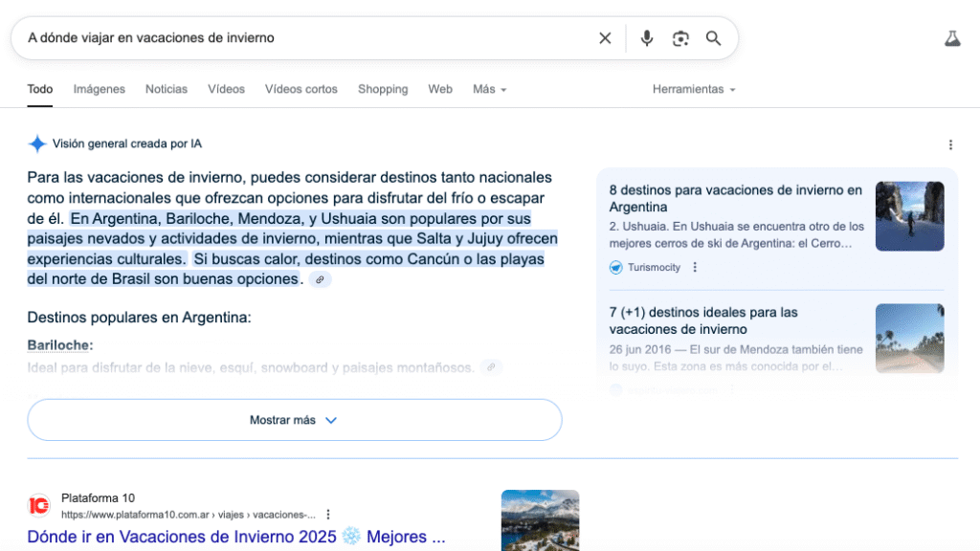Screen dimensions: 980x551
Task: Switch to the Imágenes tab
Action: 99,89
